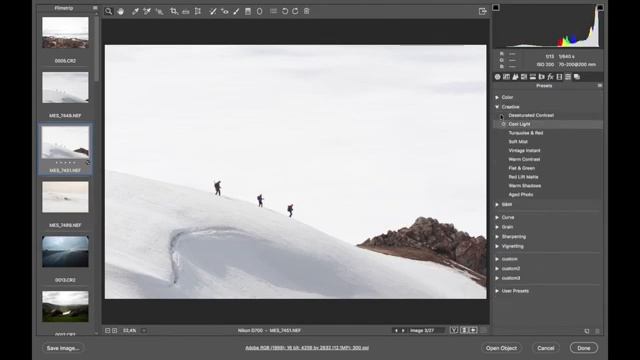Image resolution: width=640 pixels, height=360 pixels.
Task: Select the Zoom tool
Action: click(109, 11)
